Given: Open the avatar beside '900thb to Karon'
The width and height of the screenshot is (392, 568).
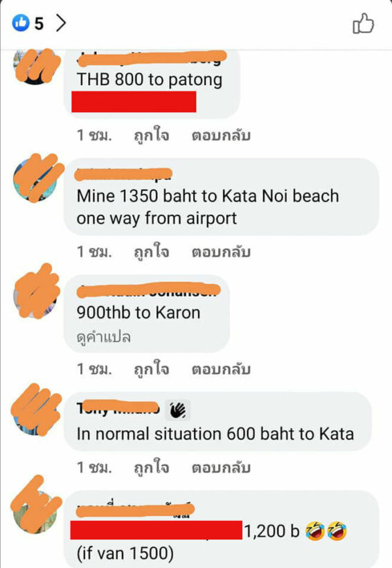Looking at the screenshot, I should pyautogui.click(x=35, y=296).
